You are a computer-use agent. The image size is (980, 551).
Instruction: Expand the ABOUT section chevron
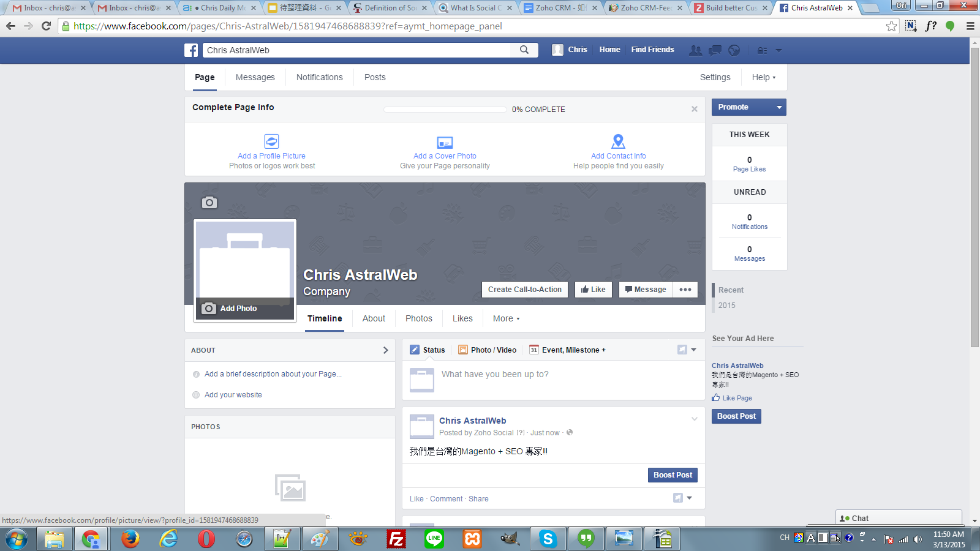pos(385,350)
